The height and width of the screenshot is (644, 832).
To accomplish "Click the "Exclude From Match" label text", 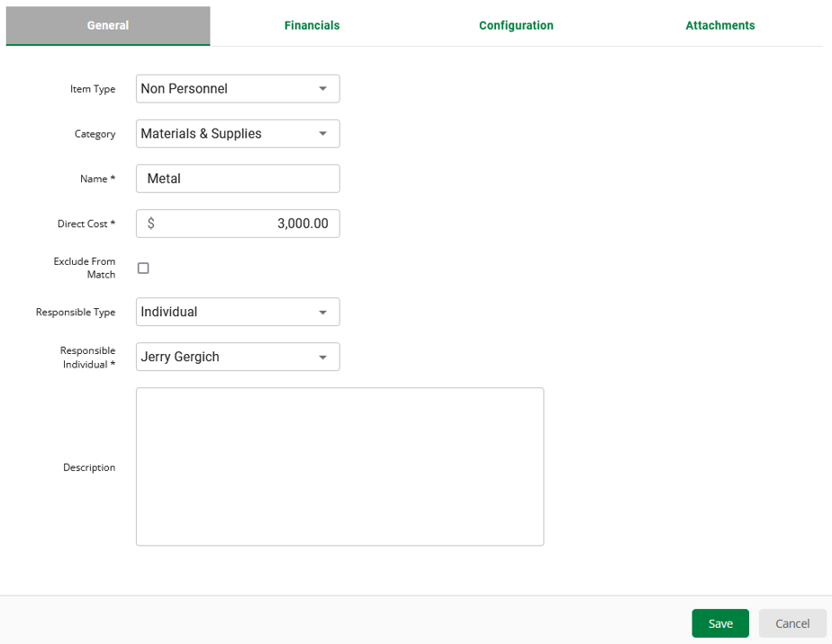I will pyautogui.click(x=85, y=268).
